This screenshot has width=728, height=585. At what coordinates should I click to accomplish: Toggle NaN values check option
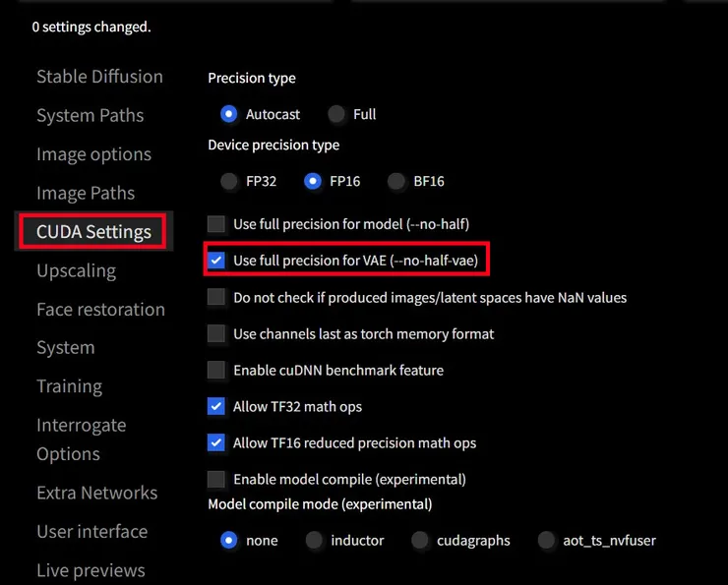coord(216,297)
